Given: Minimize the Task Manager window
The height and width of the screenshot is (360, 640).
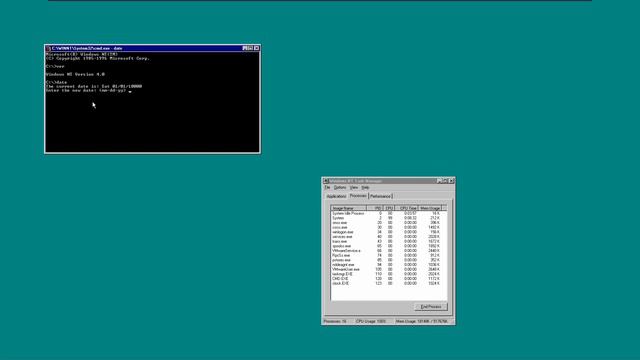Looking at the screenshot, I should 439,181.
